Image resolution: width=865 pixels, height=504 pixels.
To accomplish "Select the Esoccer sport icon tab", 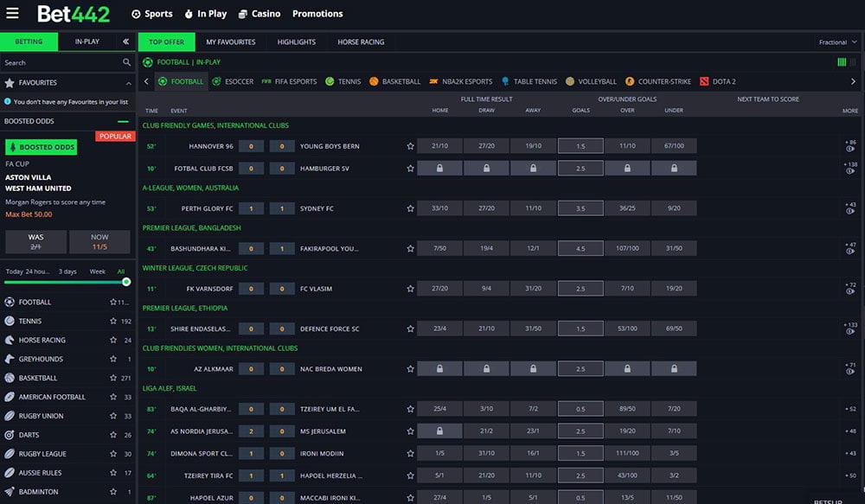I will click(233, 81).
